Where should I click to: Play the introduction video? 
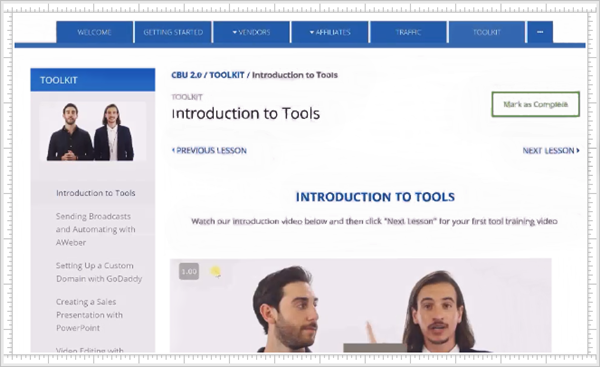(360, 305)
